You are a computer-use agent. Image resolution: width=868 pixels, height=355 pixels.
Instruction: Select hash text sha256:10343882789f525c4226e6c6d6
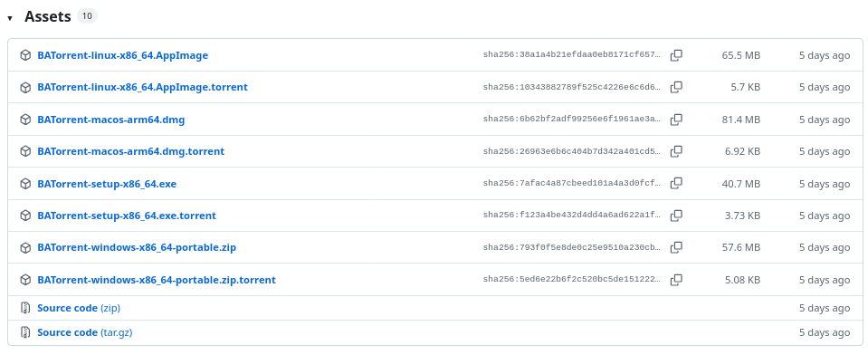pyautogui.click(x=572, y=87)
